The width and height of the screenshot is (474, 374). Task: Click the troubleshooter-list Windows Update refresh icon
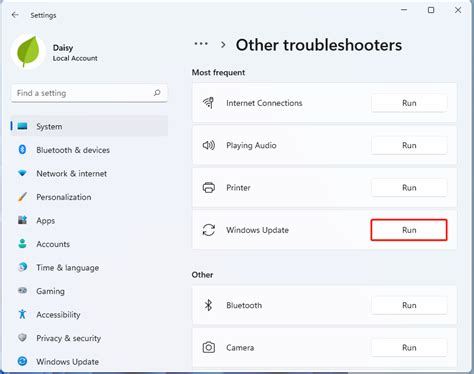tap(209, 230)
